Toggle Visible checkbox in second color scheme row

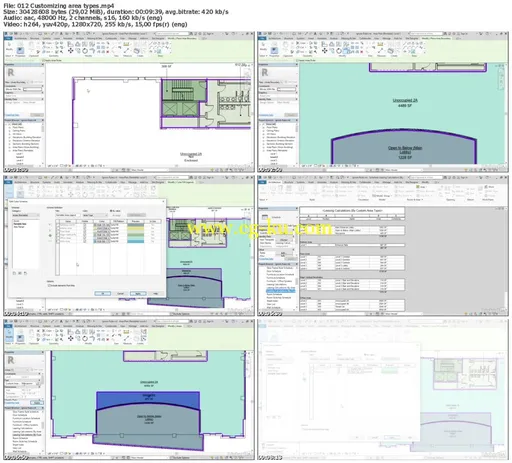pos(85,228)
